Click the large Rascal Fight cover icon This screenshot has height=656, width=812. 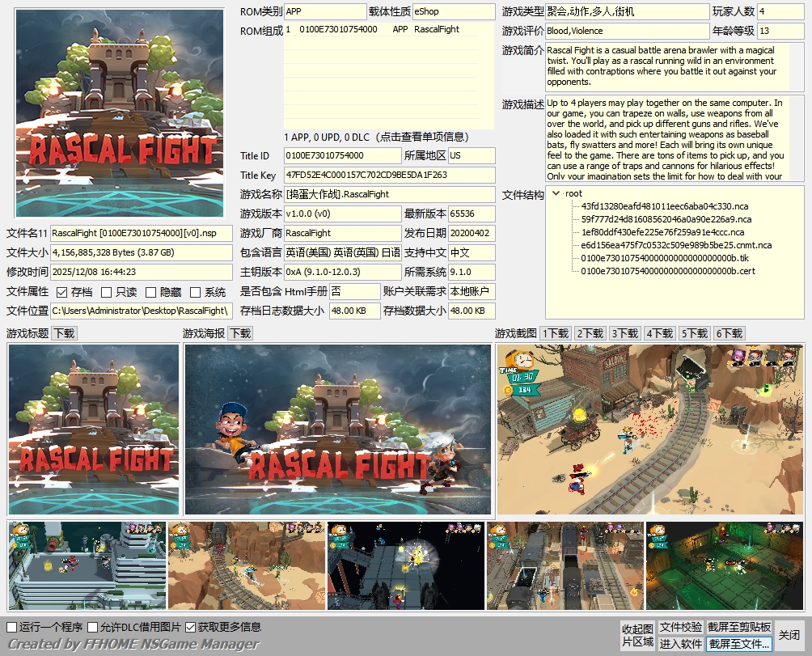coord(119,113)
